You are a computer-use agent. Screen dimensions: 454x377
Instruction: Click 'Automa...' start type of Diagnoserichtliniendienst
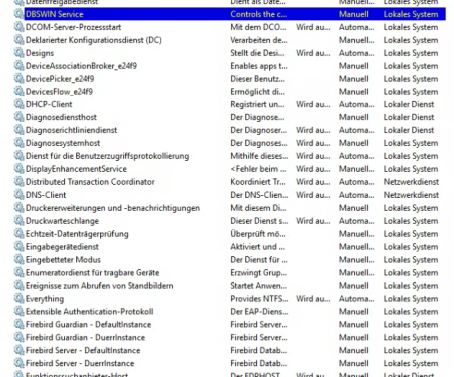click(357, 130)
